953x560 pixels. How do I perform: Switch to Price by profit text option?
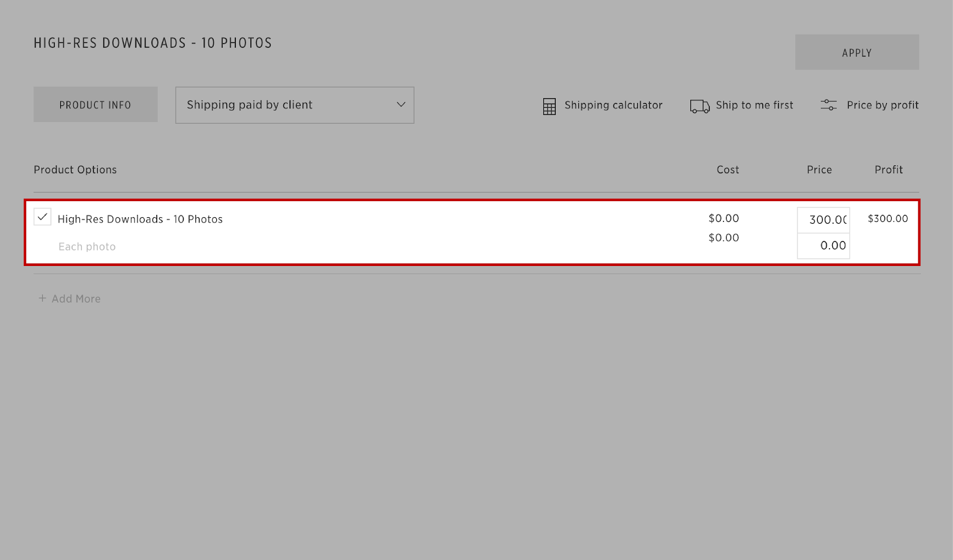point(882,105)
